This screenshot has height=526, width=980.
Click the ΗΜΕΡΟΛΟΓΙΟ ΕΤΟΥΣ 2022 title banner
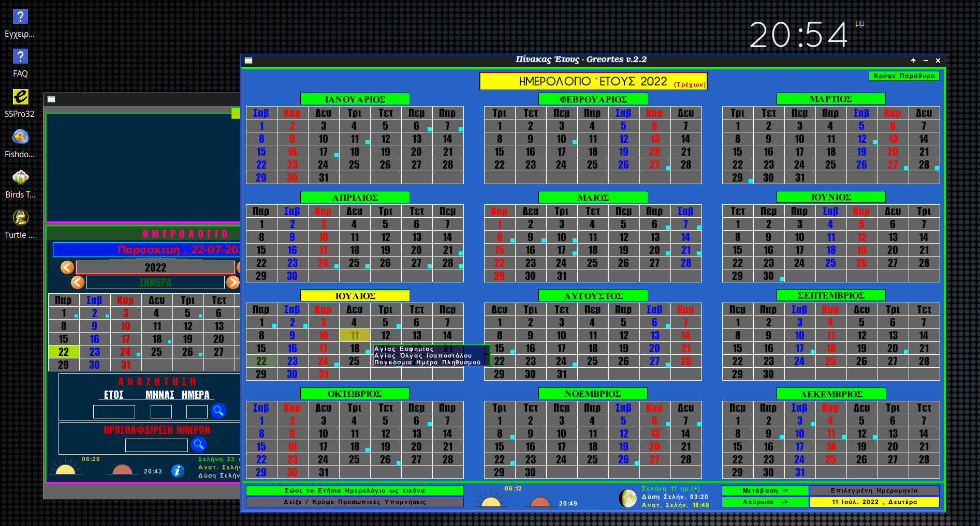[x=593, y=81]
